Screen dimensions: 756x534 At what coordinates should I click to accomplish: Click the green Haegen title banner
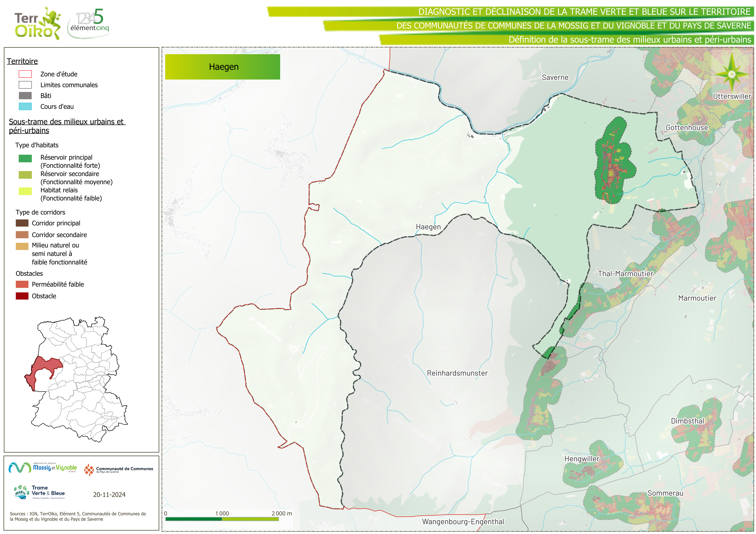[223, 67]
